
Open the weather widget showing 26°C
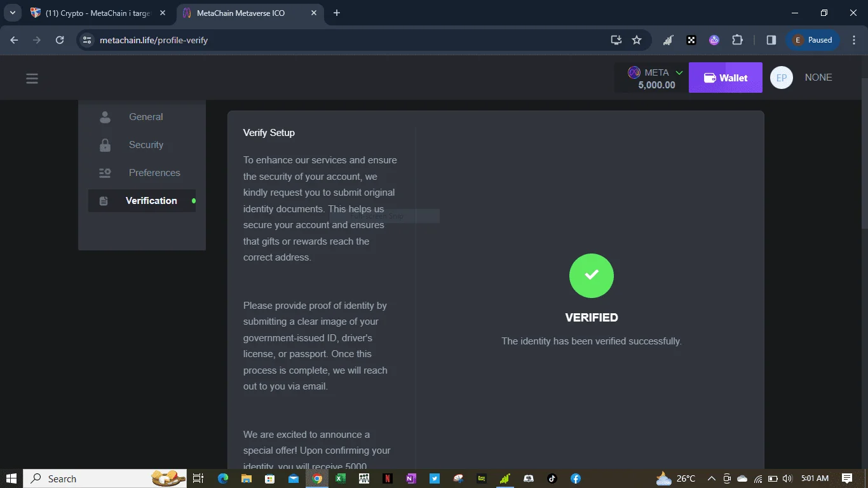tap(676, 478)
